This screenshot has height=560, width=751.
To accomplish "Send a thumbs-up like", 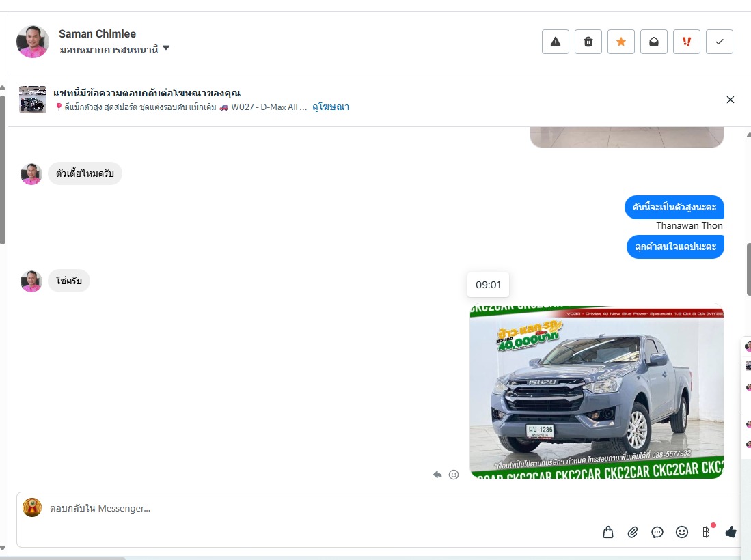I will 730,532.
